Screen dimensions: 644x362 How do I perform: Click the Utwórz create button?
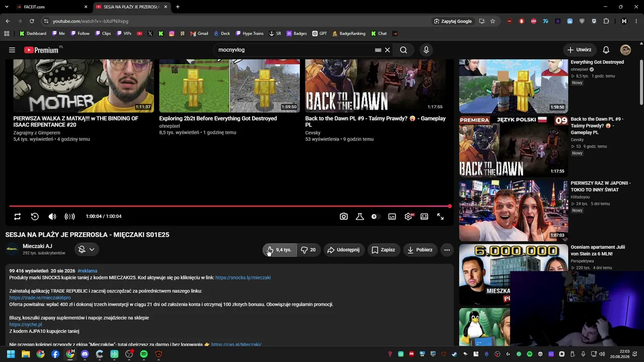pyautogui.click(x=579, y=50)
